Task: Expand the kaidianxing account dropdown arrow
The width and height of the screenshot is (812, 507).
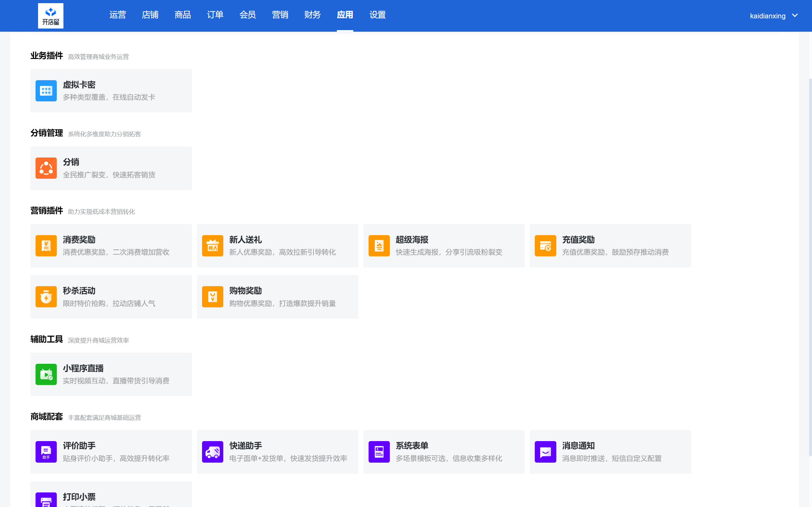Action: [795, 16]
